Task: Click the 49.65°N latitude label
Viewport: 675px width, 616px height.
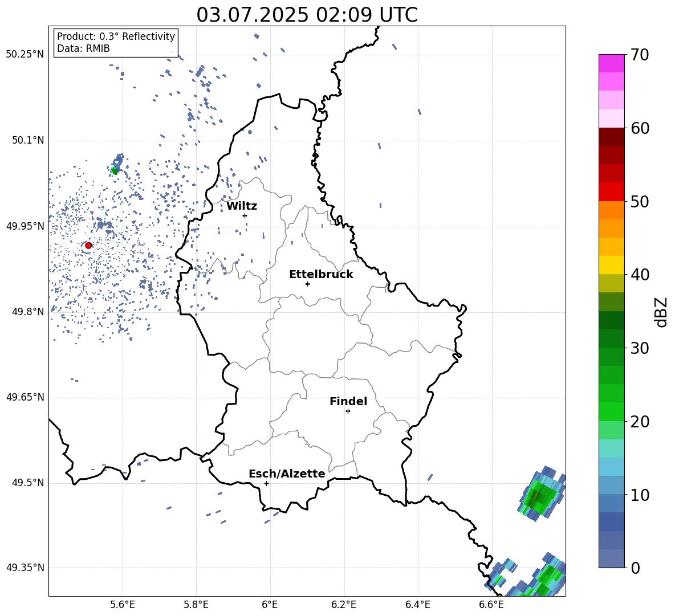Action: point(25,397)
